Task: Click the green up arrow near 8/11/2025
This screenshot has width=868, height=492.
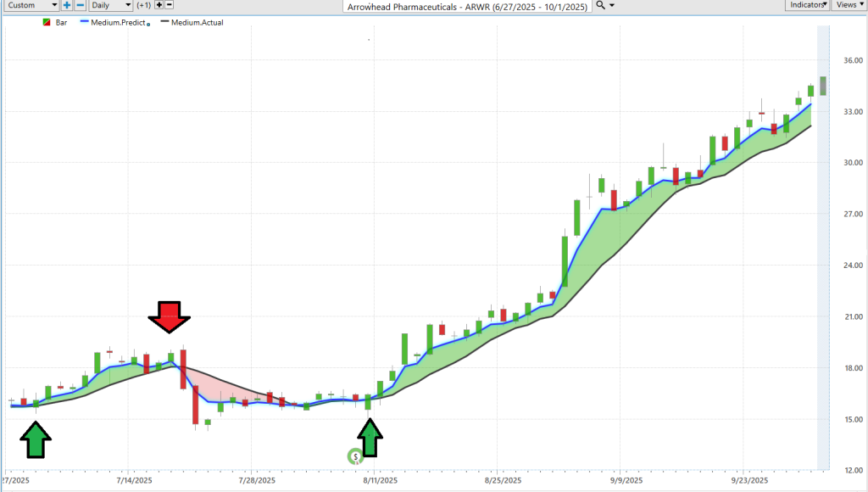Action: [x=370, y=438]
